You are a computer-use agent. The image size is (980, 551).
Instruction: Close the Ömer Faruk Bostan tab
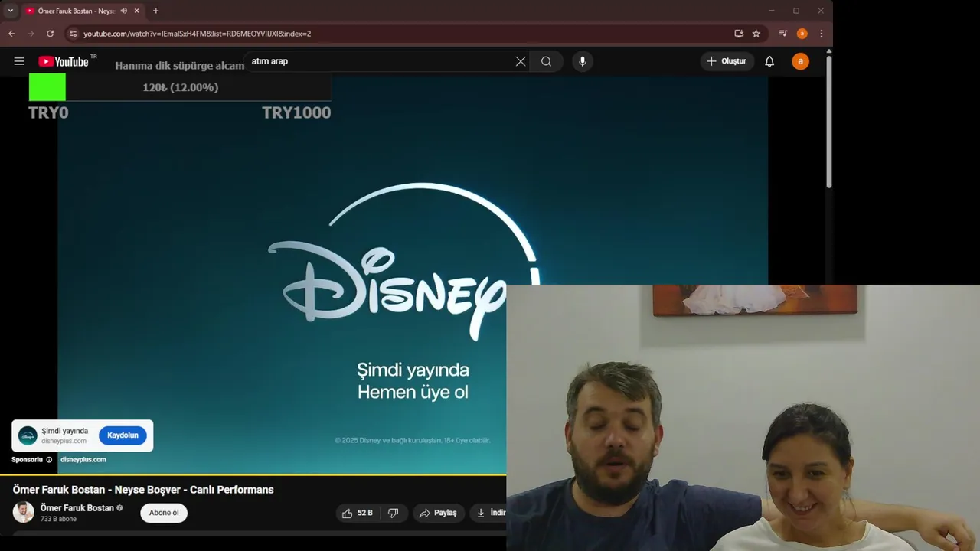coord(137,11)
